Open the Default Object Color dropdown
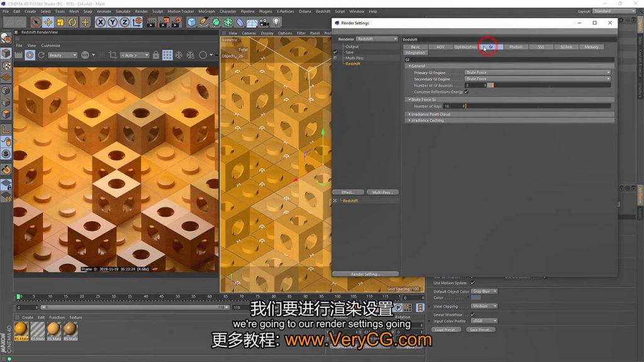This screenshot has height=362, width=644. 484,292
